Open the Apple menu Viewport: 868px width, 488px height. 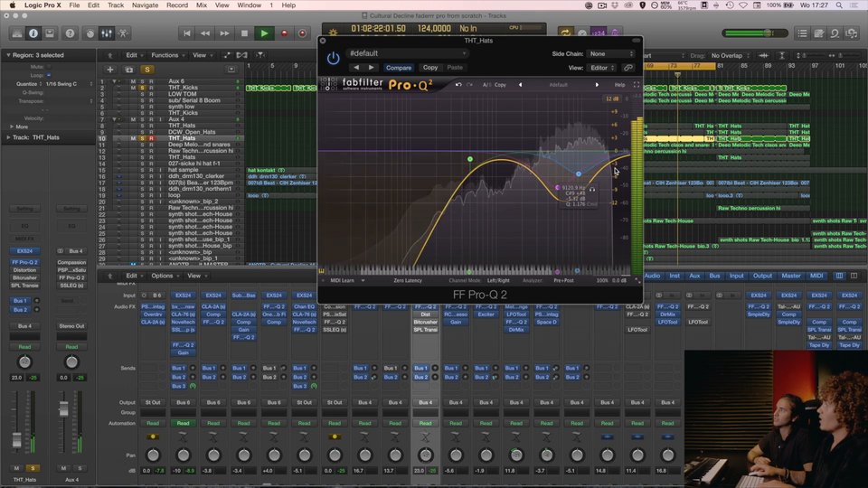pyautogui.click(x=11, y=5)
